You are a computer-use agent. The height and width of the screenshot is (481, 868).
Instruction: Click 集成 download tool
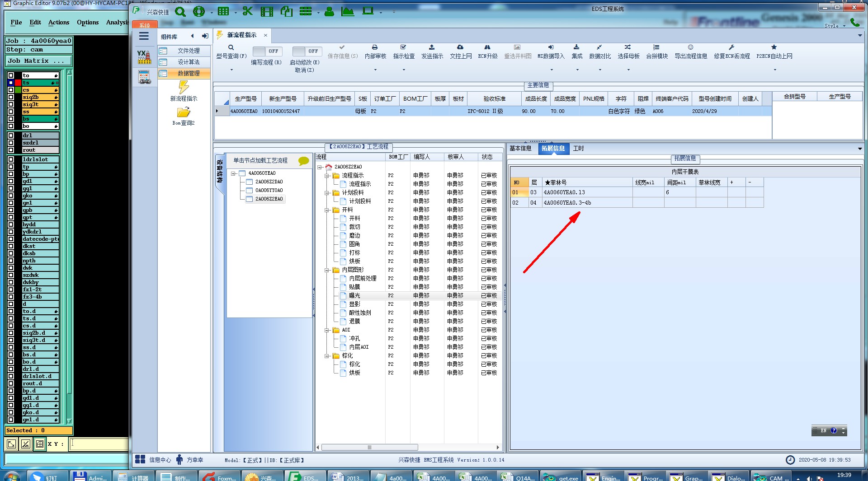[577, 52]
